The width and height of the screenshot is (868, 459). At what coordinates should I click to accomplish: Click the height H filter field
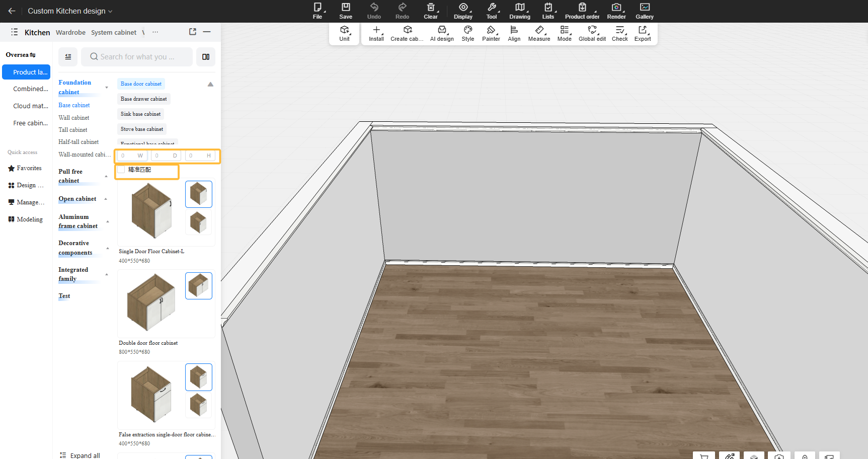pyautogui.click(x=200, y=156)
